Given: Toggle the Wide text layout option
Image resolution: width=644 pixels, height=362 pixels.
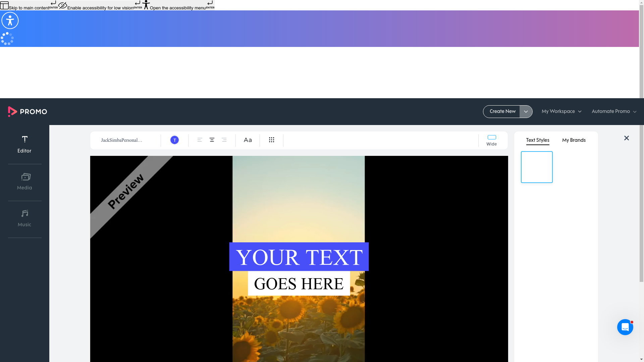Looking at the screenshot, I should pos(491,140).
